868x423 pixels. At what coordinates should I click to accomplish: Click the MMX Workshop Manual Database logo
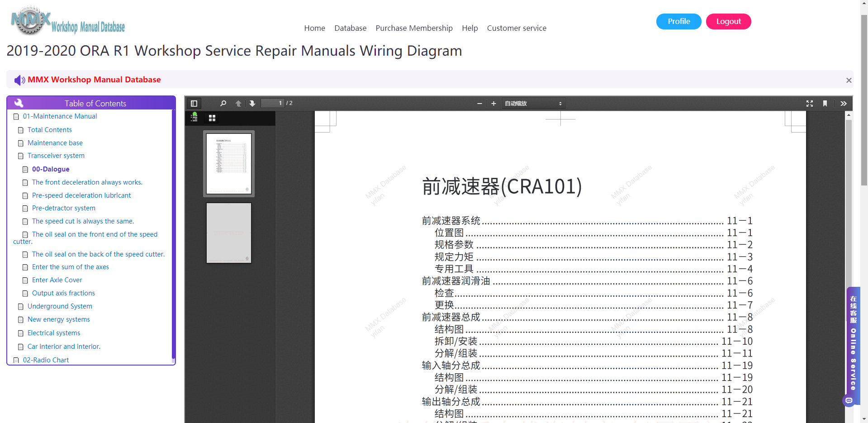[x=68, y=21]
